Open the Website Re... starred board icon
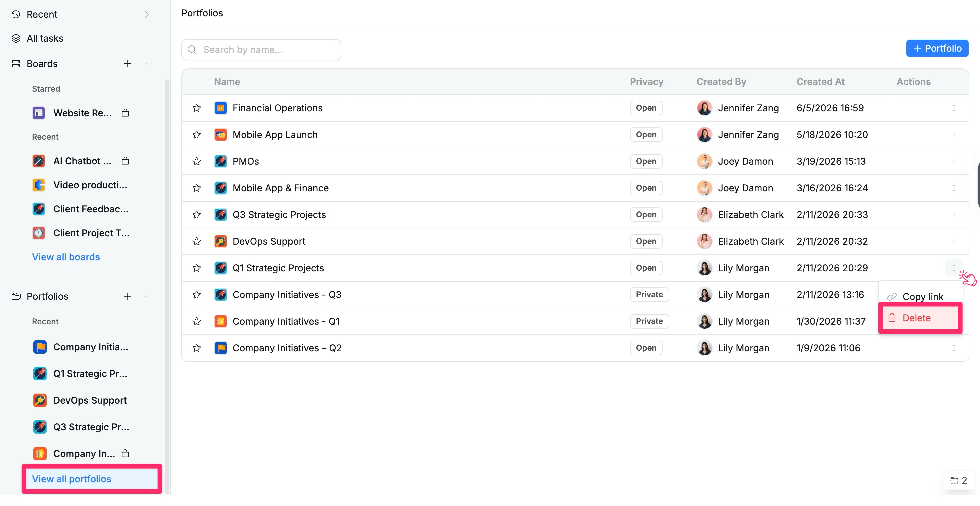This screenshot has height=506, width=980. click(x=38, y=113)
